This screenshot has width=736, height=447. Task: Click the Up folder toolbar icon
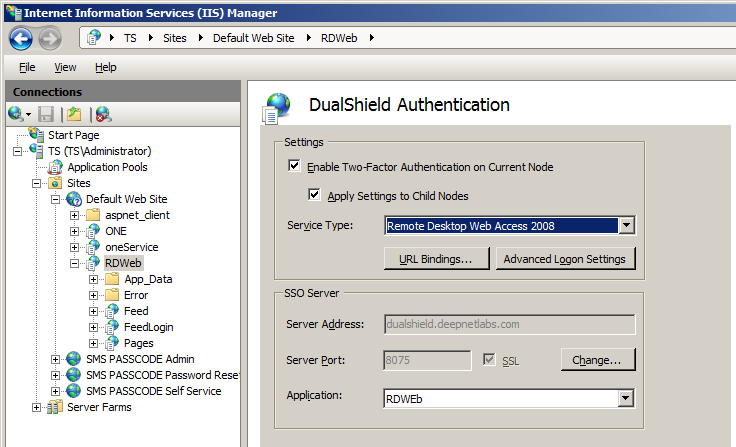[73, 114]
